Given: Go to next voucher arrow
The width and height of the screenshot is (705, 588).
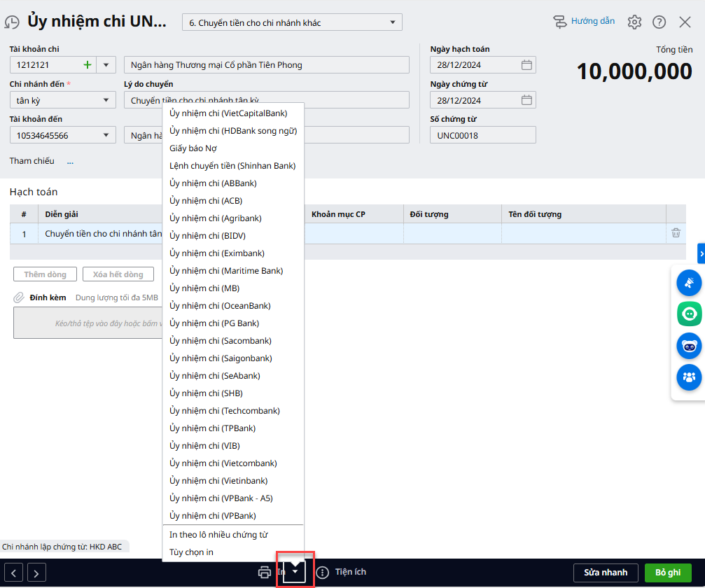Looking at the screenshot, I should (x=36, y=573).
